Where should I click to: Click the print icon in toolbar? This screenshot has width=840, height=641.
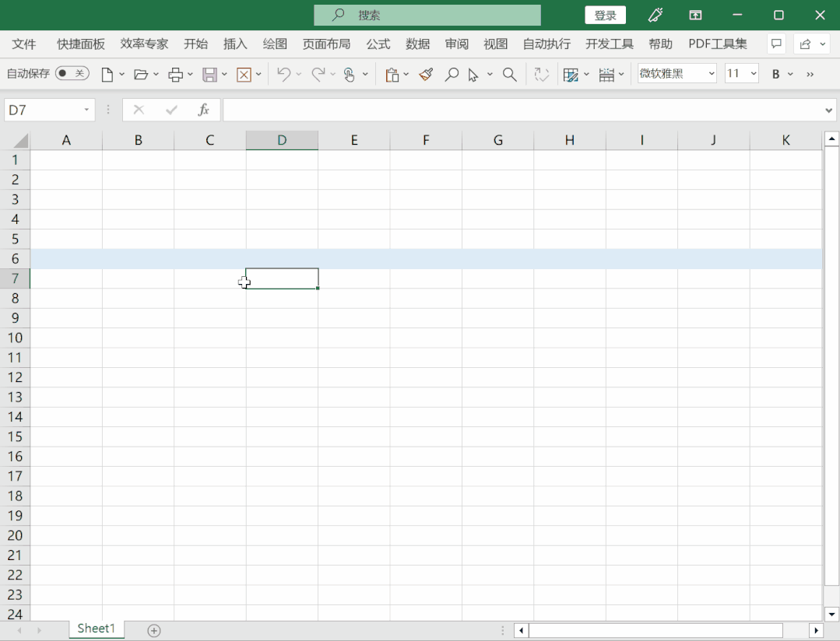click(176, 75)
